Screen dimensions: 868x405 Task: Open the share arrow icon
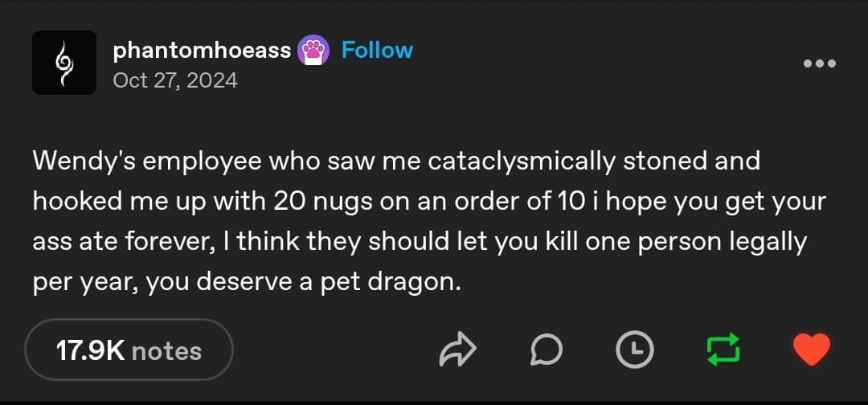pyautogui.click(x=458, y=350)
